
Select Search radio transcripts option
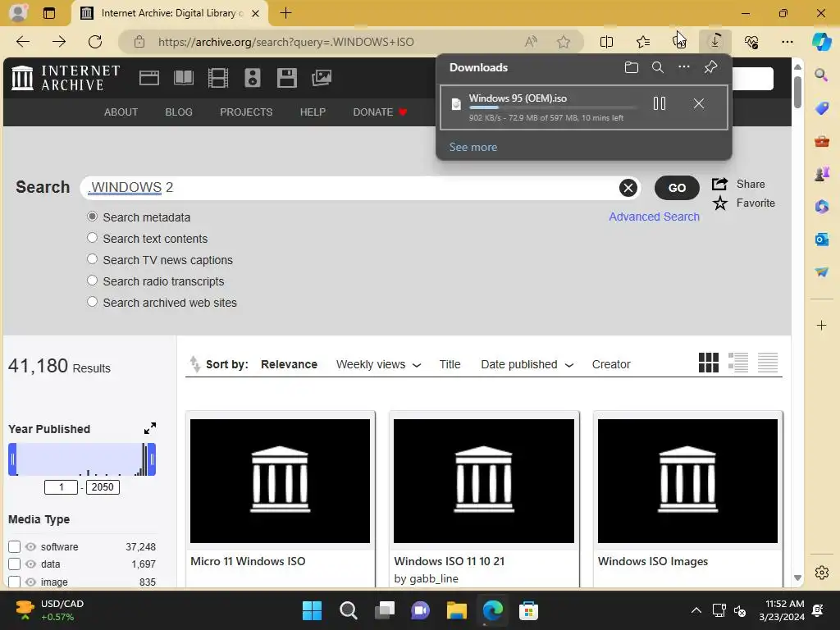[92, 281]
